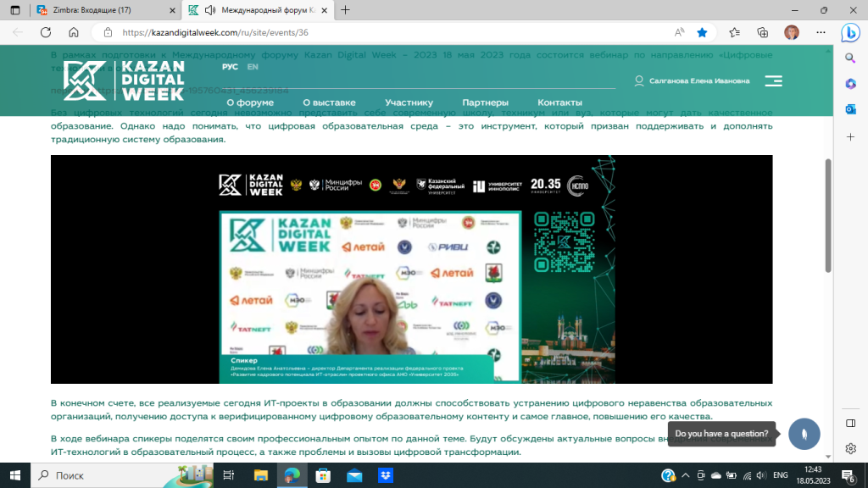868x488 pixels.
Task: Open the Read Aloud icon in the address bar
Action: click(x=679, y=33)
